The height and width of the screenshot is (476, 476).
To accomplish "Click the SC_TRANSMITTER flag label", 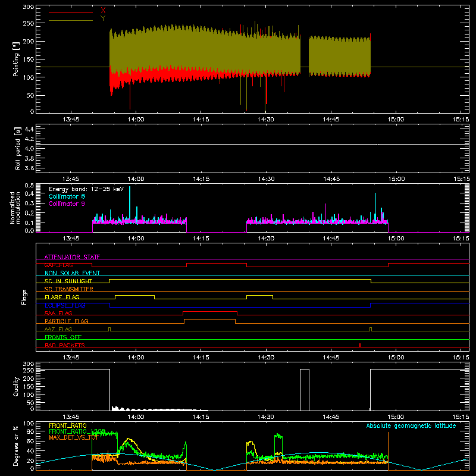I will tap(68, 289).
